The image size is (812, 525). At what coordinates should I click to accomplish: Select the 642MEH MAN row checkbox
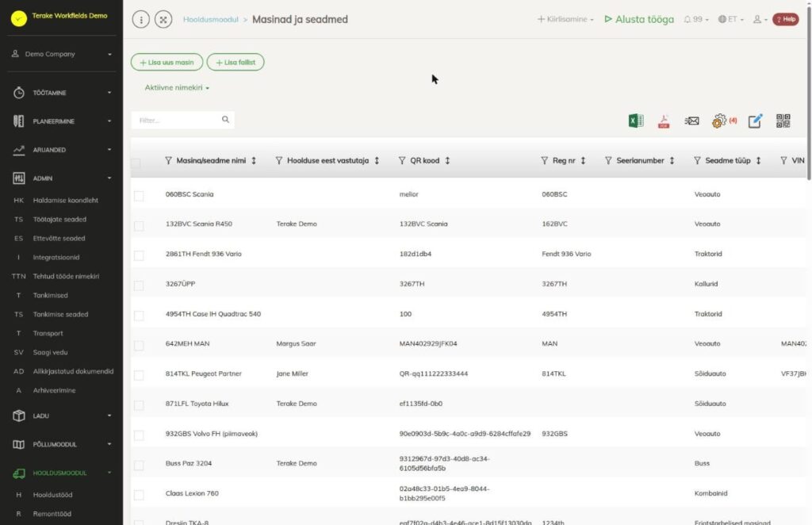(x=139, y=345)
